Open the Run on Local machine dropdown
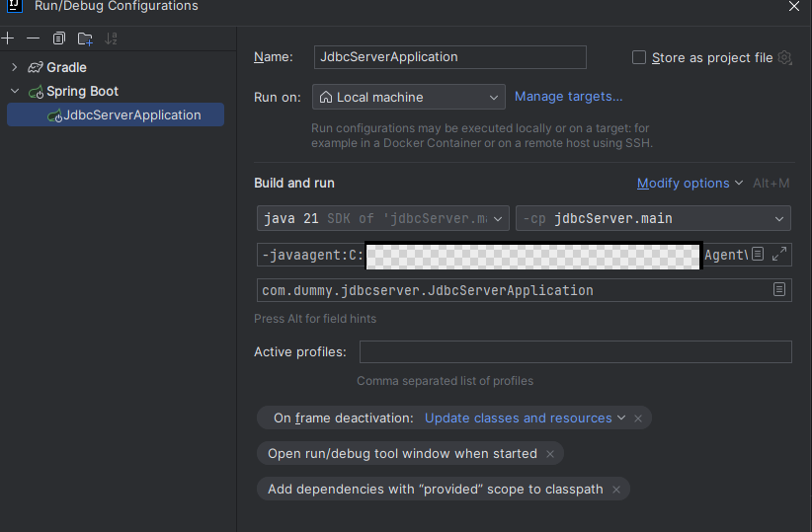 pos(409,97)
